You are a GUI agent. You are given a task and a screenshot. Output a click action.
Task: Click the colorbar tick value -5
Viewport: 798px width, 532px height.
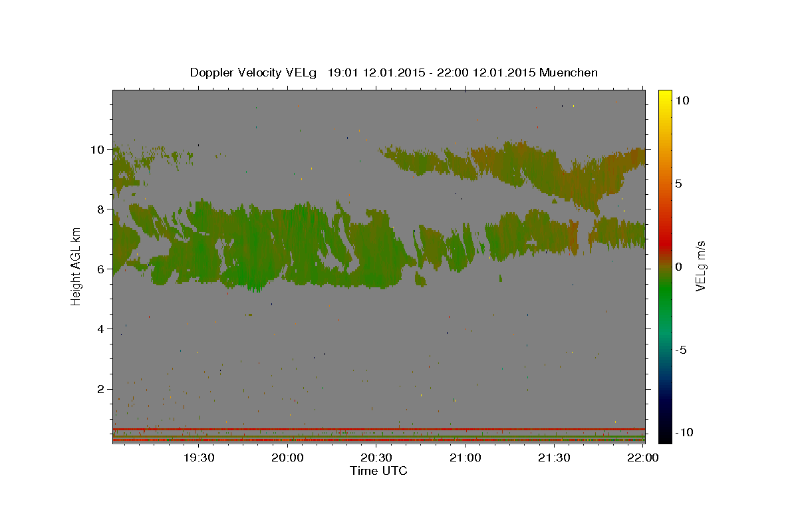click(681, 350)
